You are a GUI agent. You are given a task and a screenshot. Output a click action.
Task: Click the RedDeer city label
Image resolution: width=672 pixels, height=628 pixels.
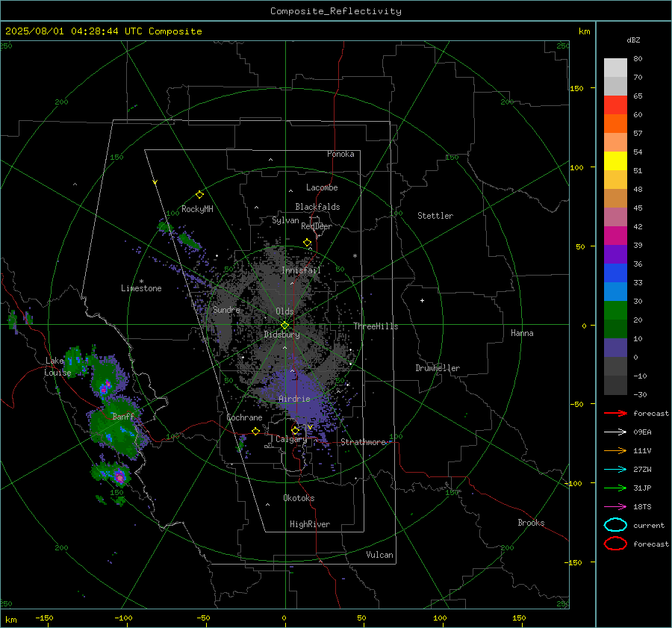pos(317,226)
